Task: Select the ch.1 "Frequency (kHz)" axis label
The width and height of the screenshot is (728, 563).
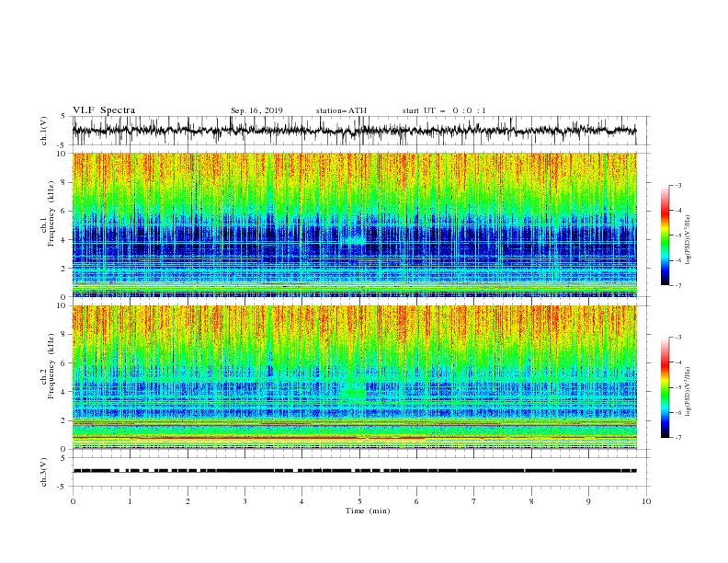Action: click(x=51, y=212)
